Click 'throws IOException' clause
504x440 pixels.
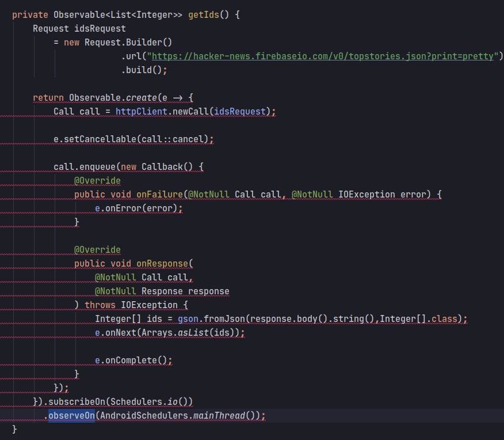point(131,305)
